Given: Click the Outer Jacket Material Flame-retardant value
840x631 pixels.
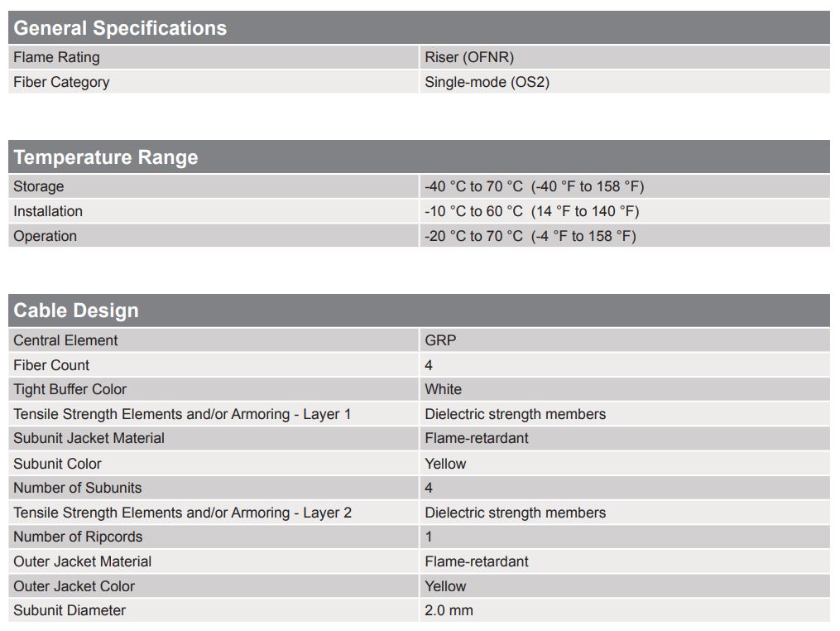Looking at the screenshot, I should click(477, 561).
